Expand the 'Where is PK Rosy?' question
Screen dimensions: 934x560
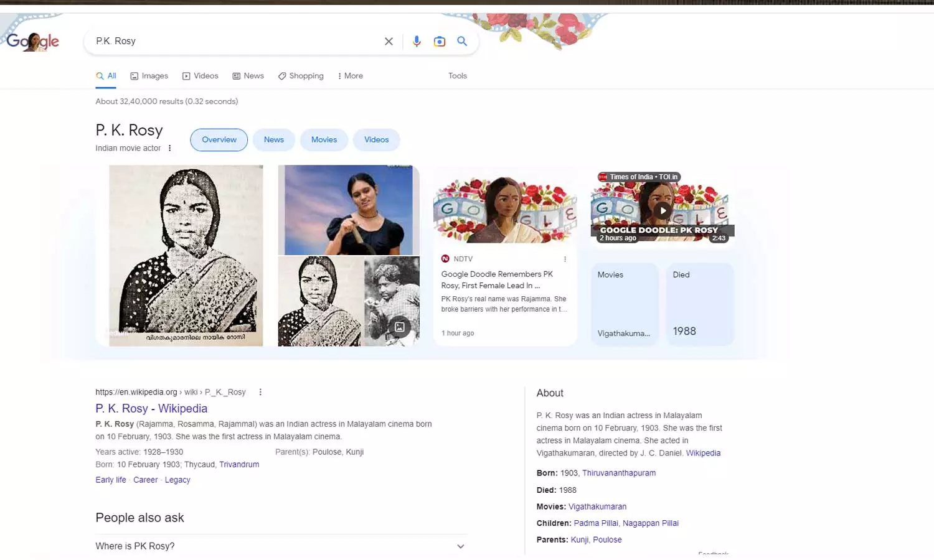pos(460,546)
